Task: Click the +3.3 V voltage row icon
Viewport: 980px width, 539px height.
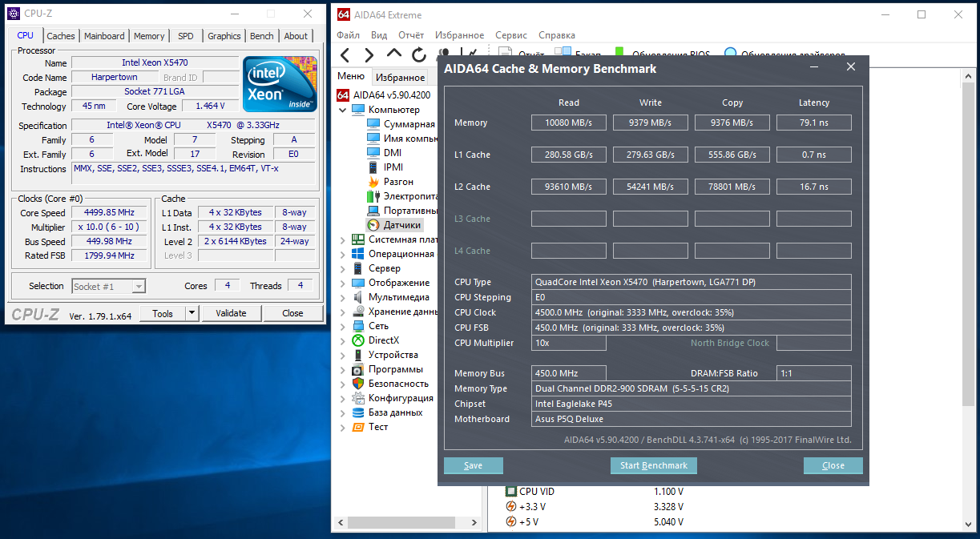Action: tap(510, 506)
